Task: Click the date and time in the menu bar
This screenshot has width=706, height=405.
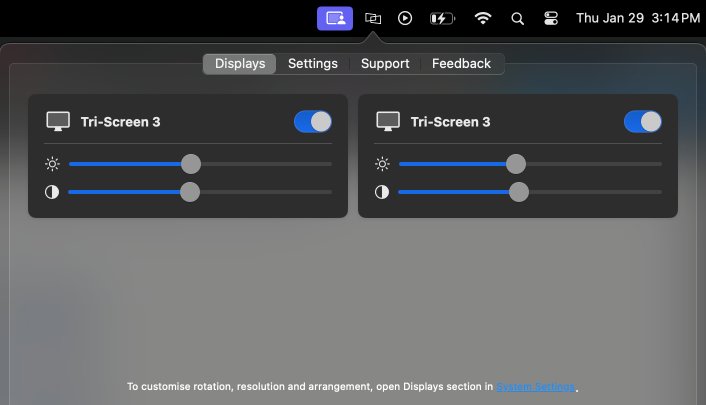Action: [x=637, y=18]
